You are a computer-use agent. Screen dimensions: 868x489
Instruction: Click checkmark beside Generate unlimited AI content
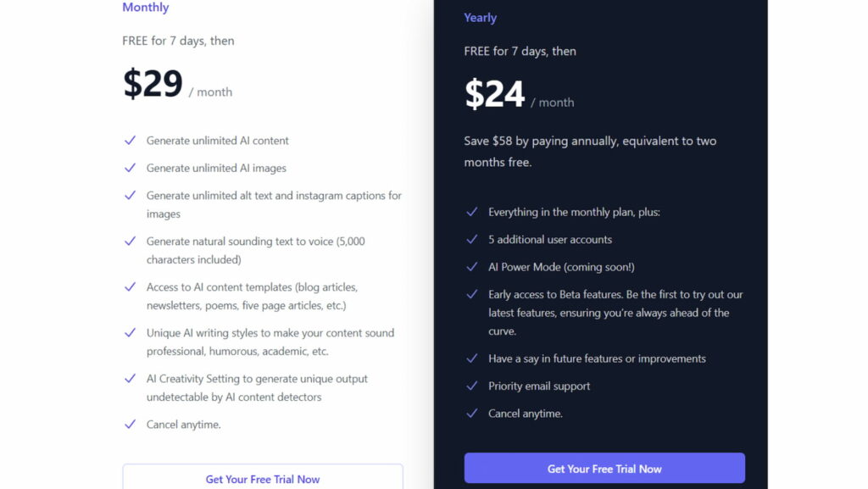[x=131, y=141]
